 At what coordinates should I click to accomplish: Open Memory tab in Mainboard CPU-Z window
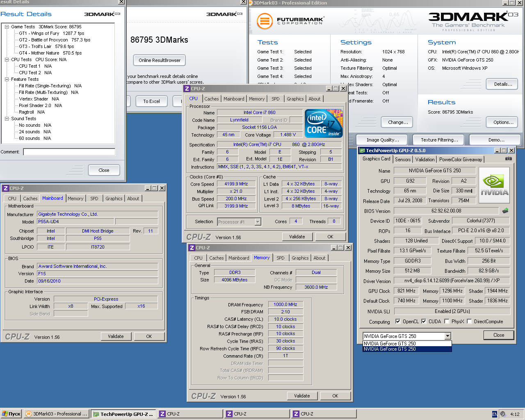pyautogui.click(x=75, y=199)
